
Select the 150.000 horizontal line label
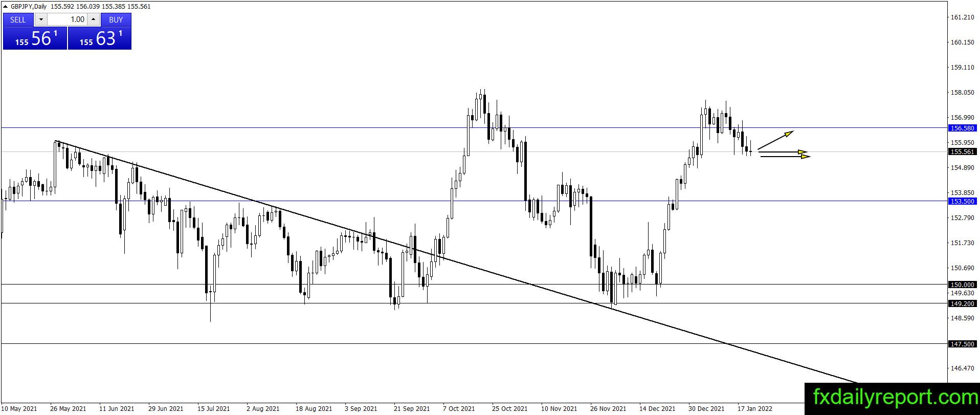[962, 285]
